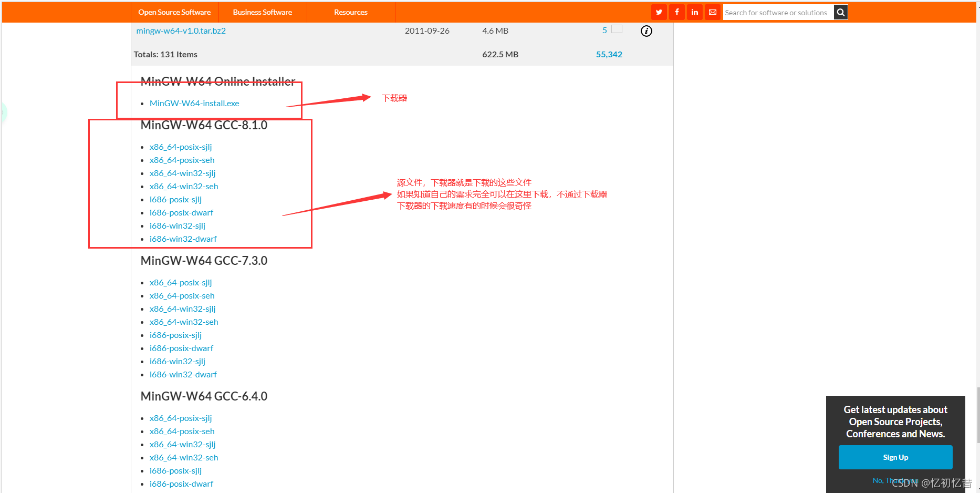Click the 4.6 MB file size
The image size is (980, 493).
coord(495,30)
